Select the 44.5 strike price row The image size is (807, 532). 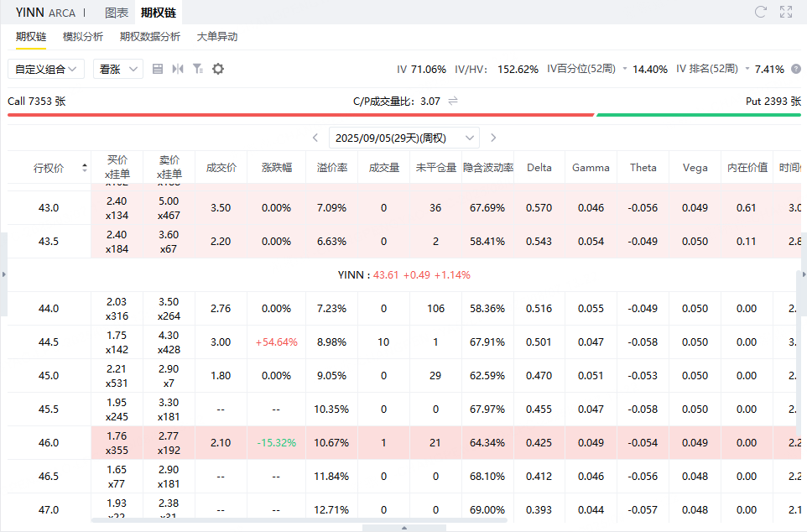coord(404,342)
